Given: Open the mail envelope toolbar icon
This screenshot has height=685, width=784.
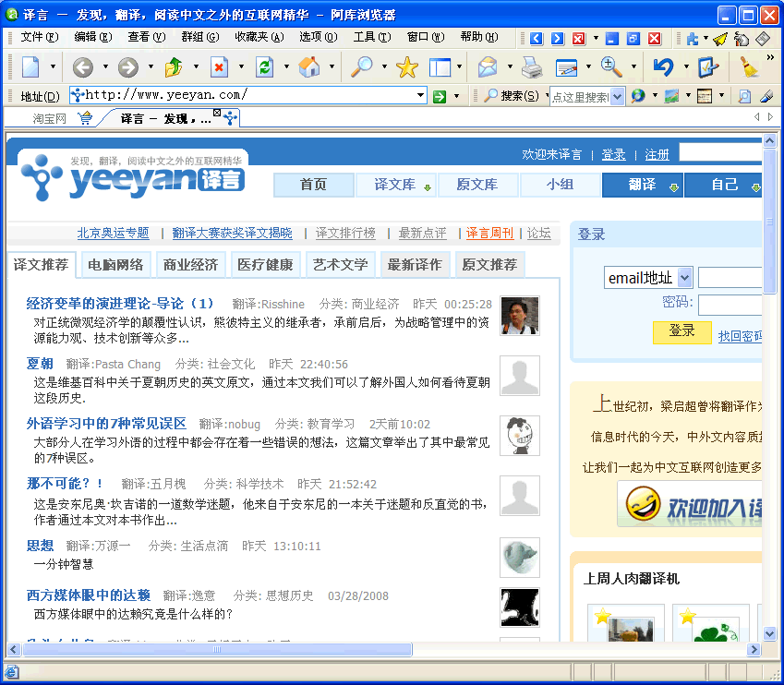Looking at the screenshot, I should point(487,67).
